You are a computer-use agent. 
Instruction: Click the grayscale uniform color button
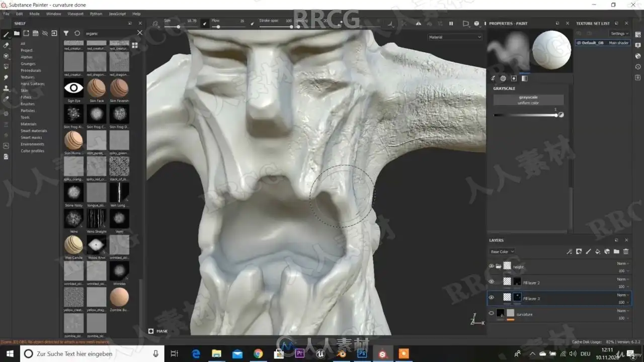[x=528, y=100]
